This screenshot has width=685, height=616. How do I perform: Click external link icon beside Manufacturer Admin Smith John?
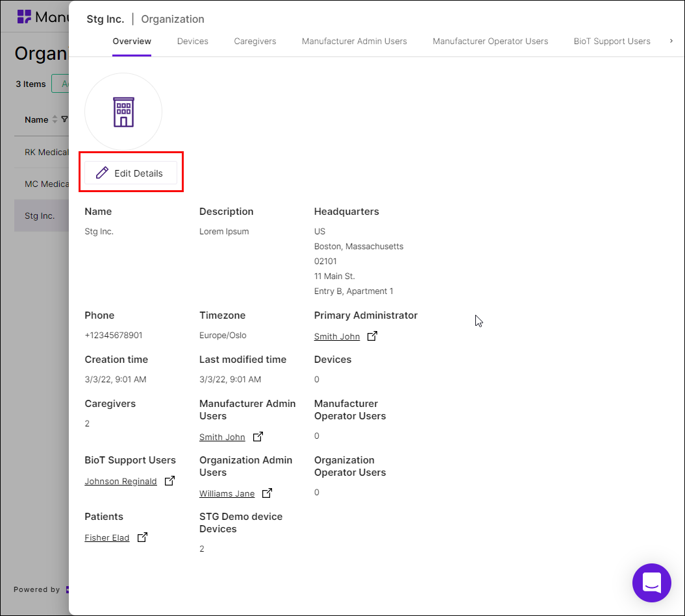point(258,436)
